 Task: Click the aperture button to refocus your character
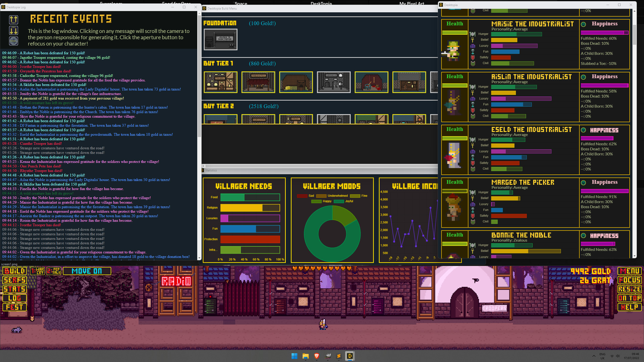pyautogui.click(x=14, y=41)
